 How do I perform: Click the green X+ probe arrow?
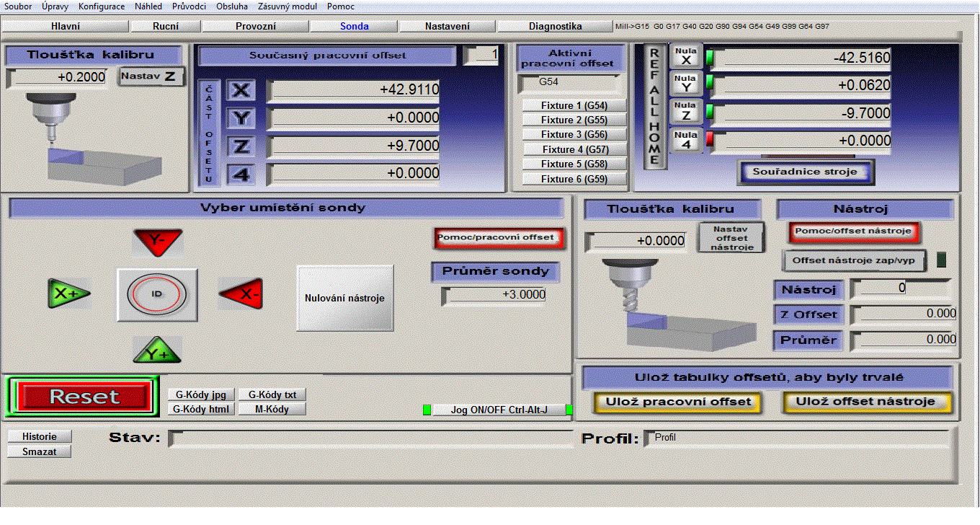tap(68, 294)
